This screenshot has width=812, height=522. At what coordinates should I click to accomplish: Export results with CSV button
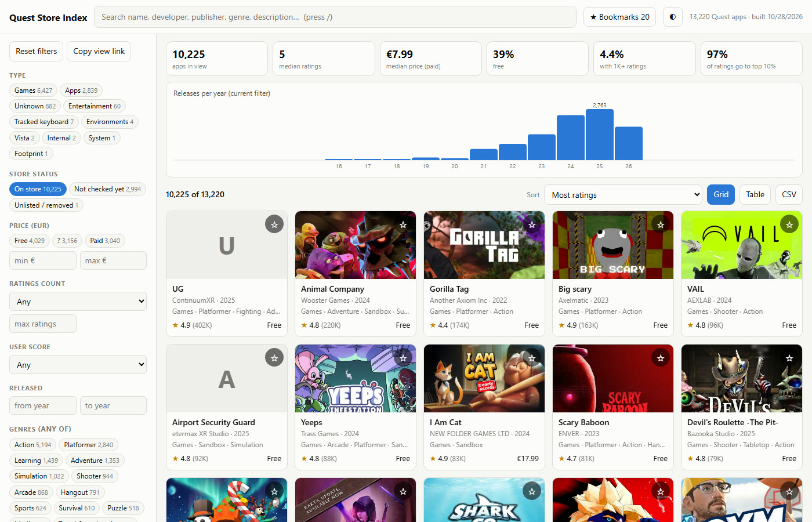789,195
